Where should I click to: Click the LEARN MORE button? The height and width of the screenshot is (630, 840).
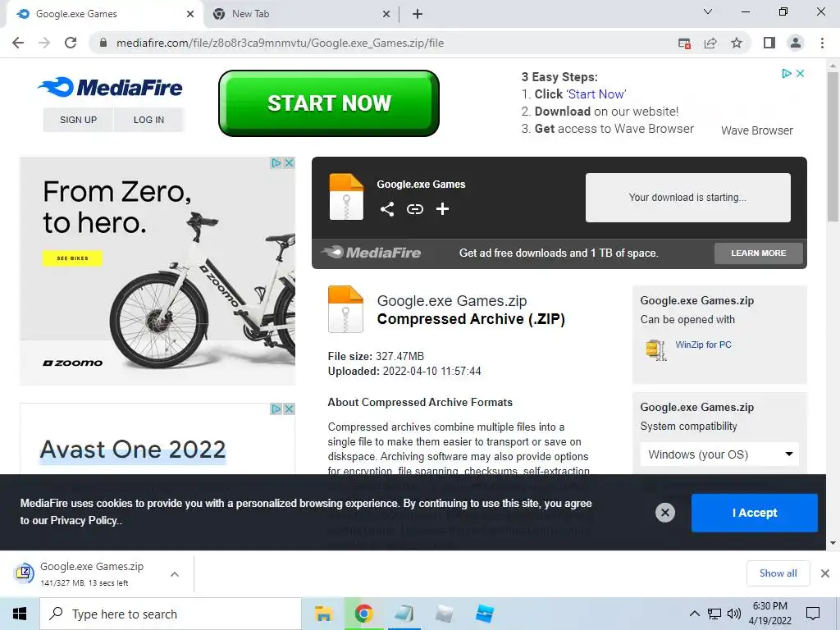tap(759, 253)
